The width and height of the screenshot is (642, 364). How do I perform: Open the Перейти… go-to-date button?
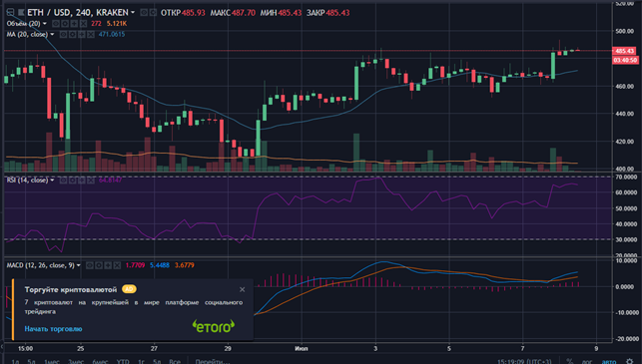pyautogui.click(x=213, y=362)
